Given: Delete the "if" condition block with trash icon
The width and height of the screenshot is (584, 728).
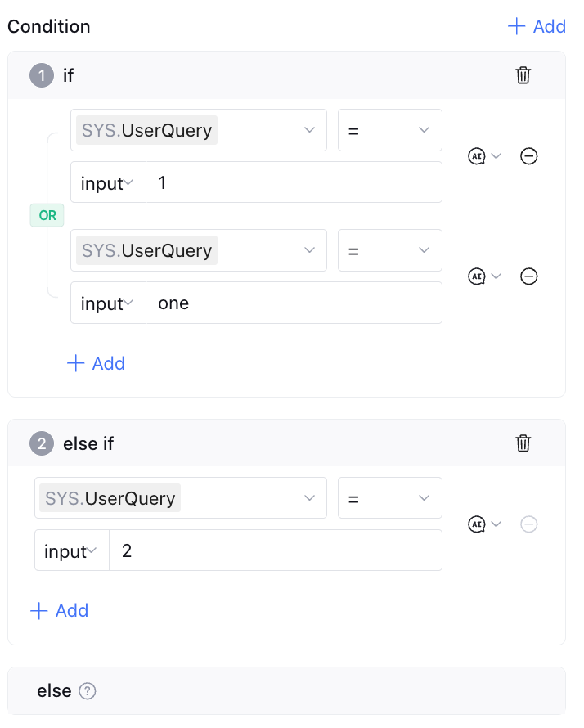Looking at the screenshot, I should pyautogui.click(x=523, y=75).
